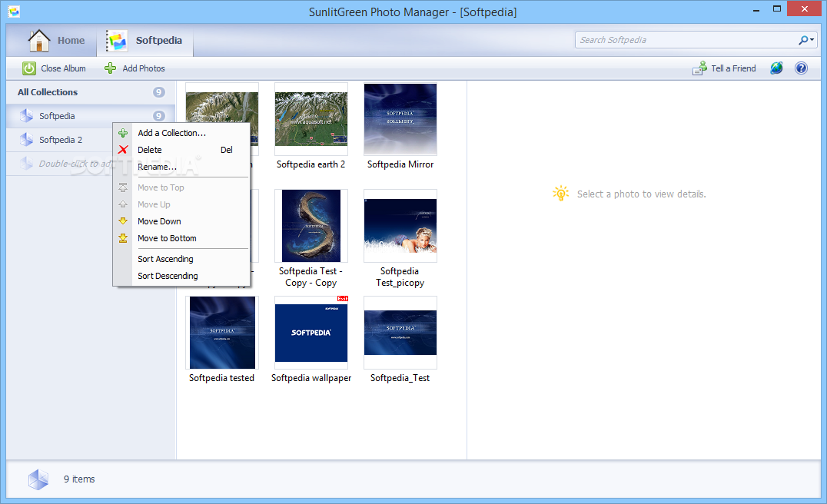Open the globe website icon
The image size is (827, 504).
(x=776, y=68)
